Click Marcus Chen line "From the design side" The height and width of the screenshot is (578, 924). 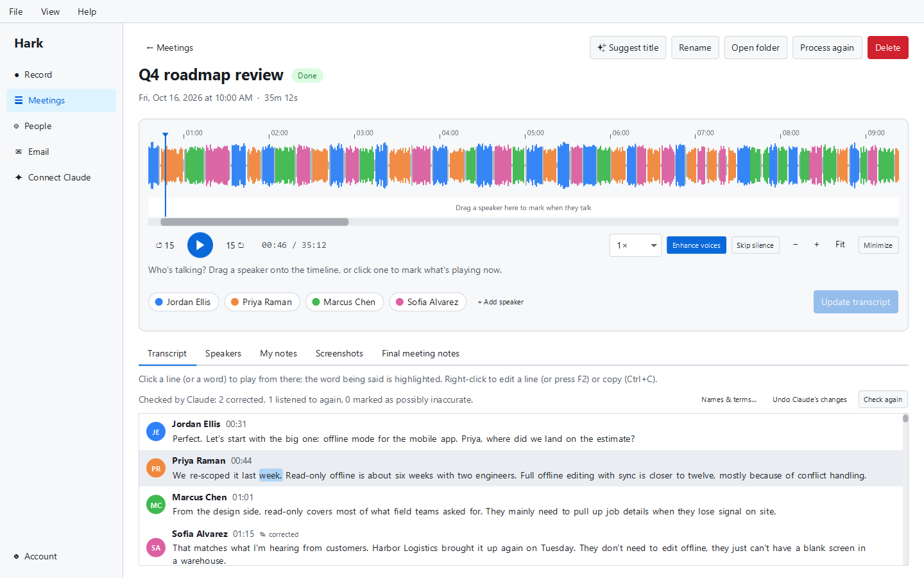click(474, 511)
